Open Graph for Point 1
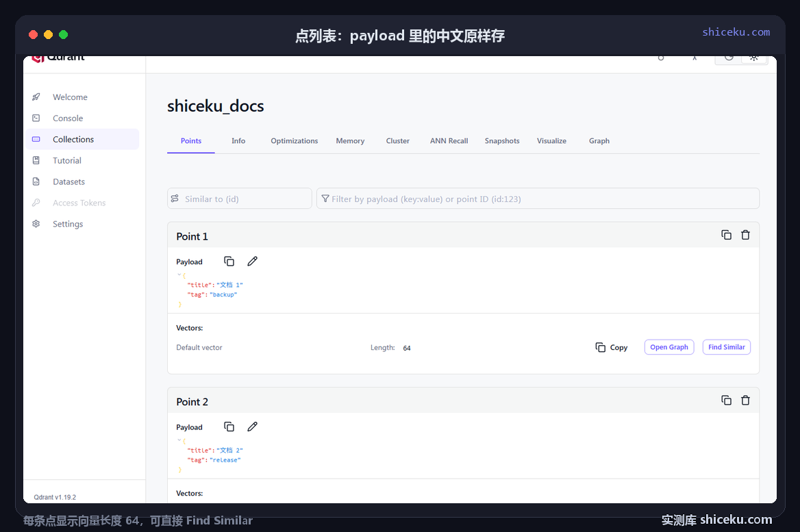Viewport: 800px width, 532px height. pos(669,347)
